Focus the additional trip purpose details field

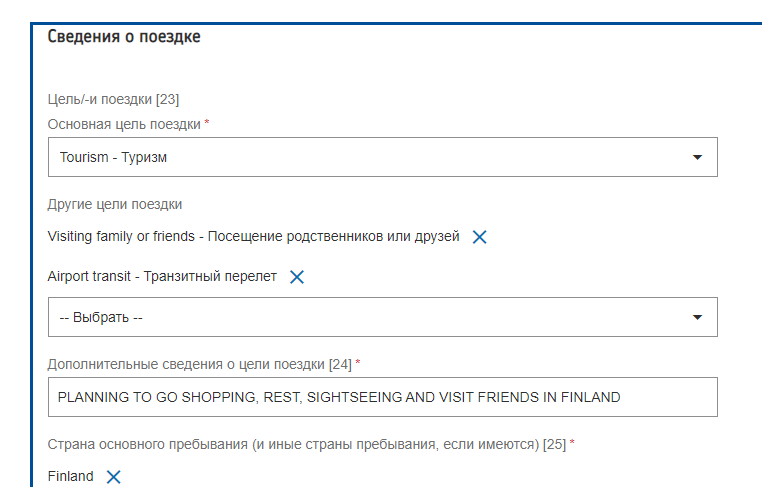pos(382,397)
